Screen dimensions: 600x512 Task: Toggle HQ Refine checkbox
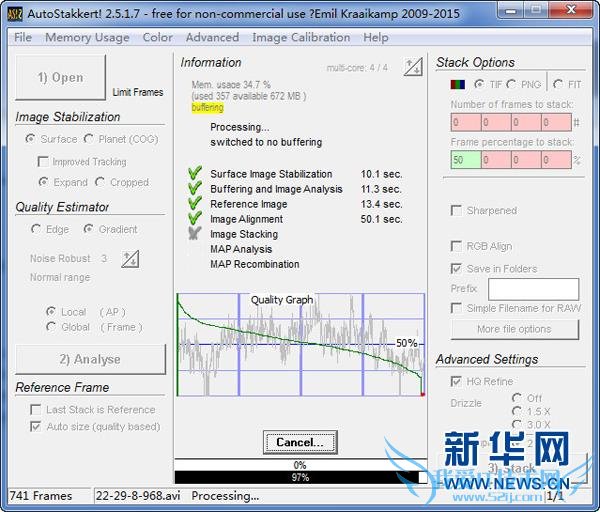click(482, 382)
